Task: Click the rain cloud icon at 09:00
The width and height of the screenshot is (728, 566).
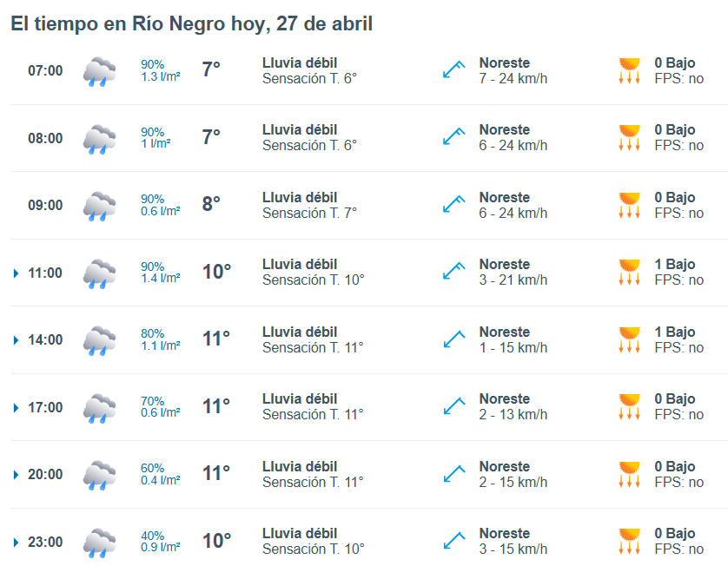Action: 100,206
